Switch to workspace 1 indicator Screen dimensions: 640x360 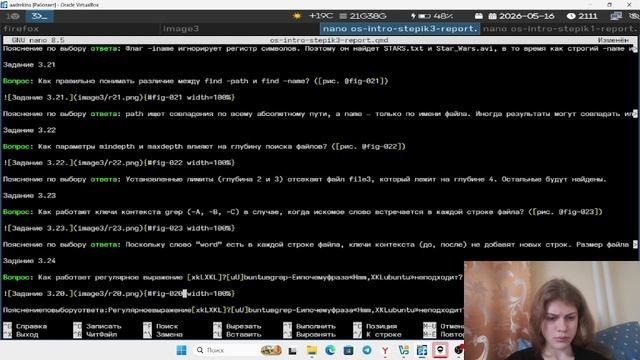pyautogui.click(x=13, y=16)
